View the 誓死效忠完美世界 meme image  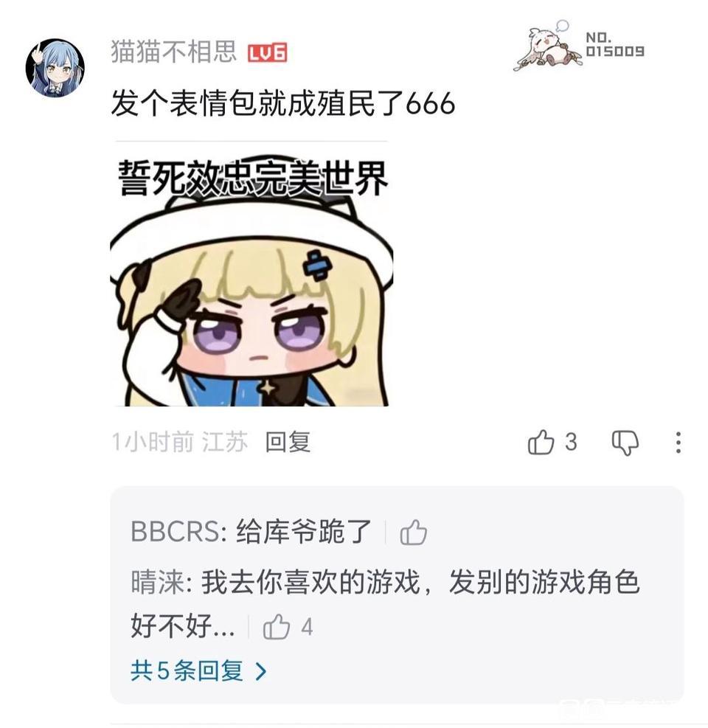[x=251, y=281]
